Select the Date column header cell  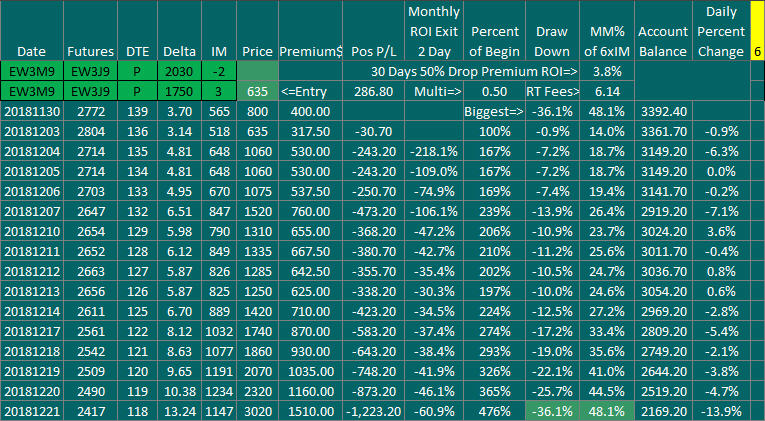click(32, 30)
